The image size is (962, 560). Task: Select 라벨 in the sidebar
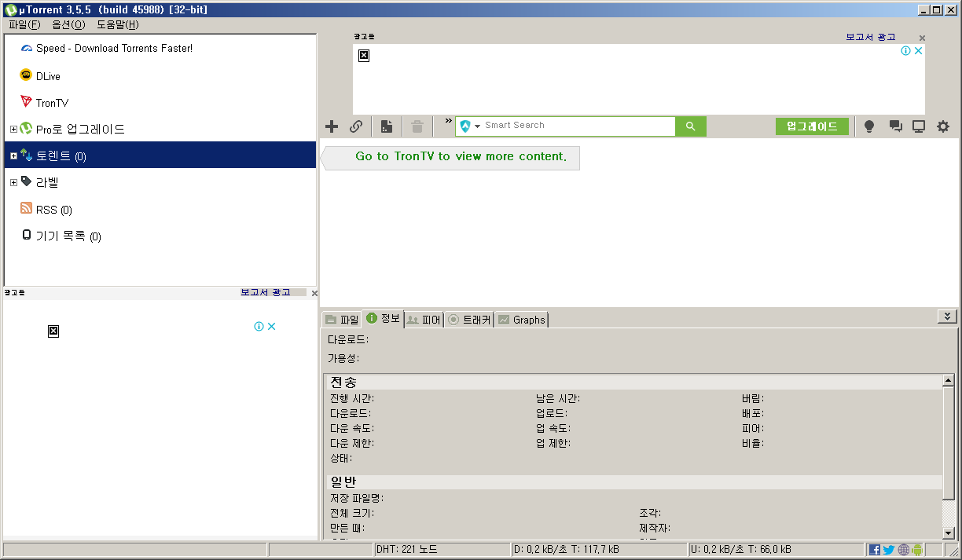pyautogui.click(x=47, y=182)
